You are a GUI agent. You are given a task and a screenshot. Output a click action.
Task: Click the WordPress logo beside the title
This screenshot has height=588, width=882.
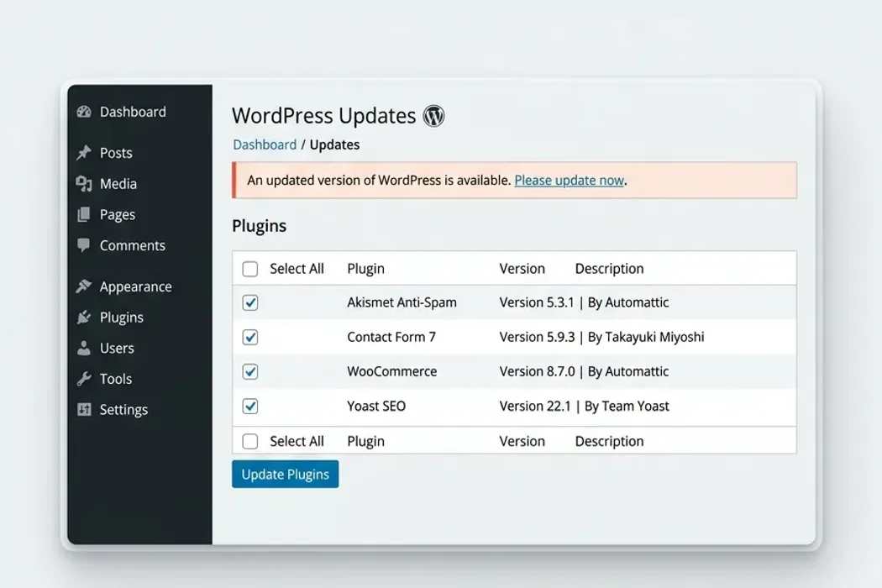(433, 116)
